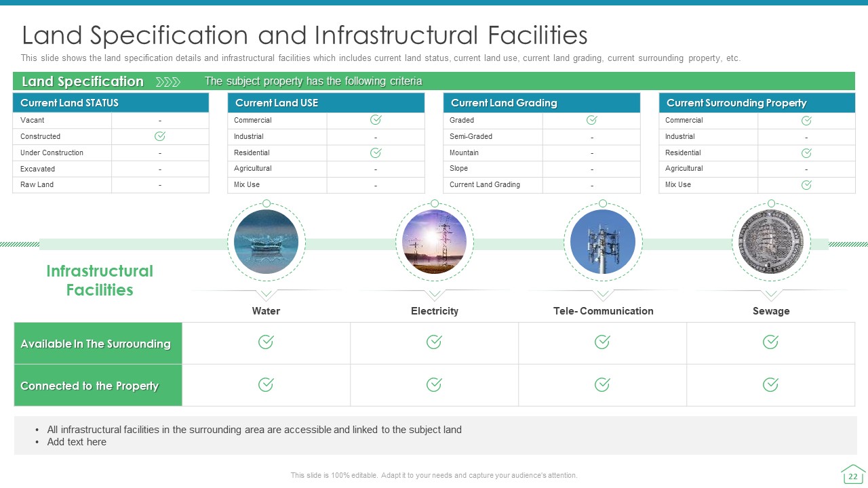This screenshot has height=488, width=868.
Task: Select the Current Land STATUS header
Action: [x=111, y=103]
